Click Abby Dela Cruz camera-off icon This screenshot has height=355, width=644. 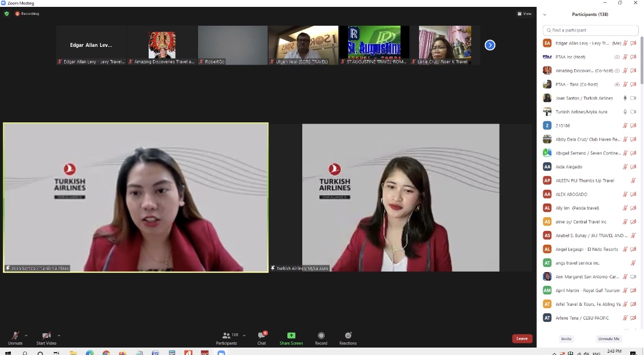(633, 139)
